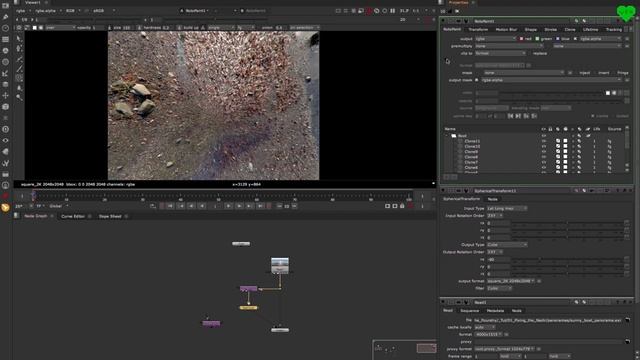
Task: Click the output rotation rx value field
Action: pos(498,260)
